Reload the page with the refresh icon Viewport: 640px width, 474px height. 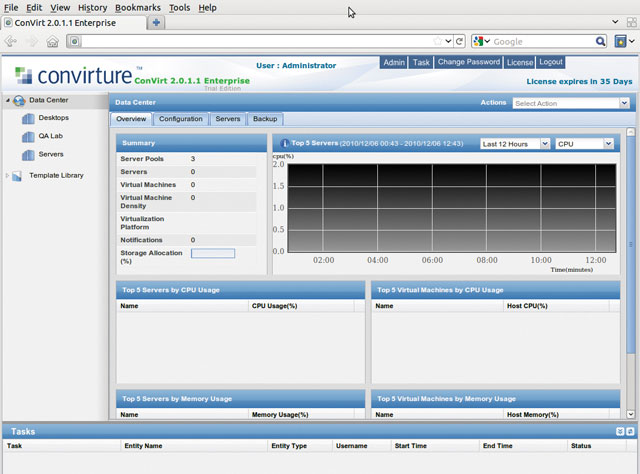pos(459,41)
